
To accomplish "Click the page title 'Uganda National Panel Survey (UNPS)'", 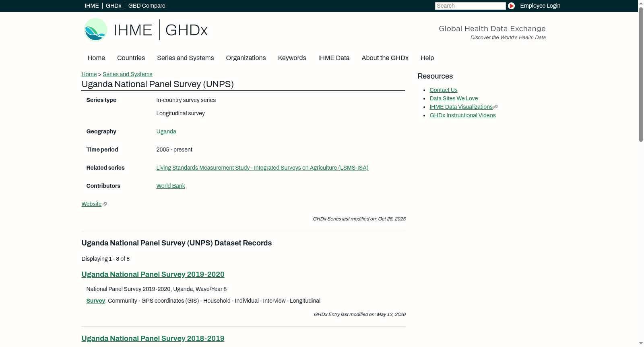I will [x=158, y=84].
